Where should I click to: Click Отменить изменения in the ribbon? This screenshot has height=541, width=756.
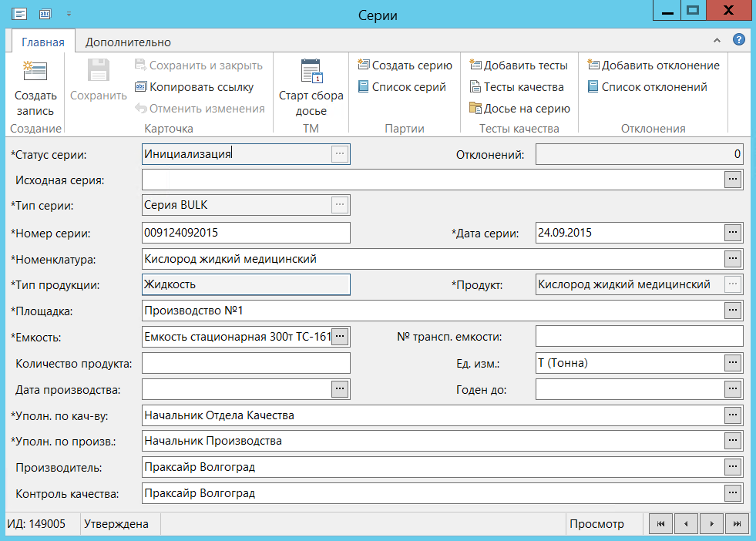tap(200, 109)
